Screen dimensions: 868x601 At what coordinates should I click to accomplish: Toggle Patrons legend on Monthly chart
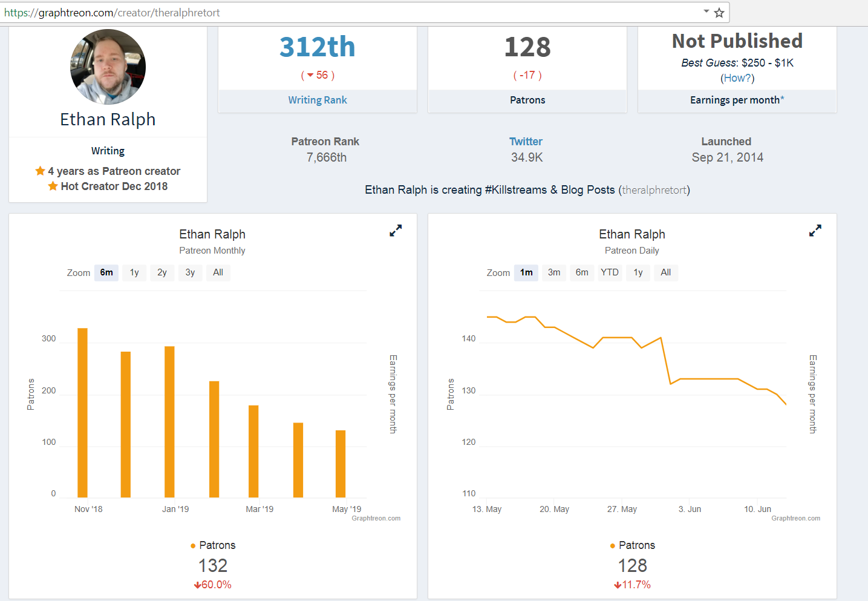pos(213,545)
